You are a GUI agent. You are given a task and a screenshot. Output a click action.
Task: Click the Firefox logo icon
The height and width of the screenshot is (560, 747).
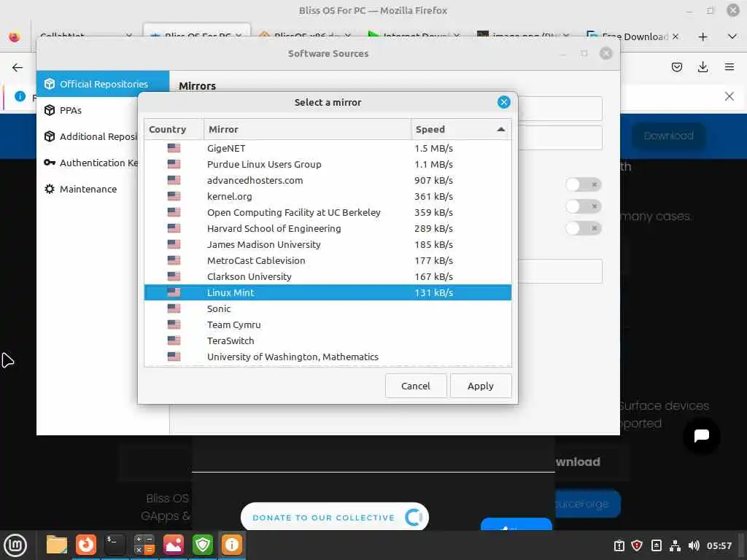click(15, 36)
